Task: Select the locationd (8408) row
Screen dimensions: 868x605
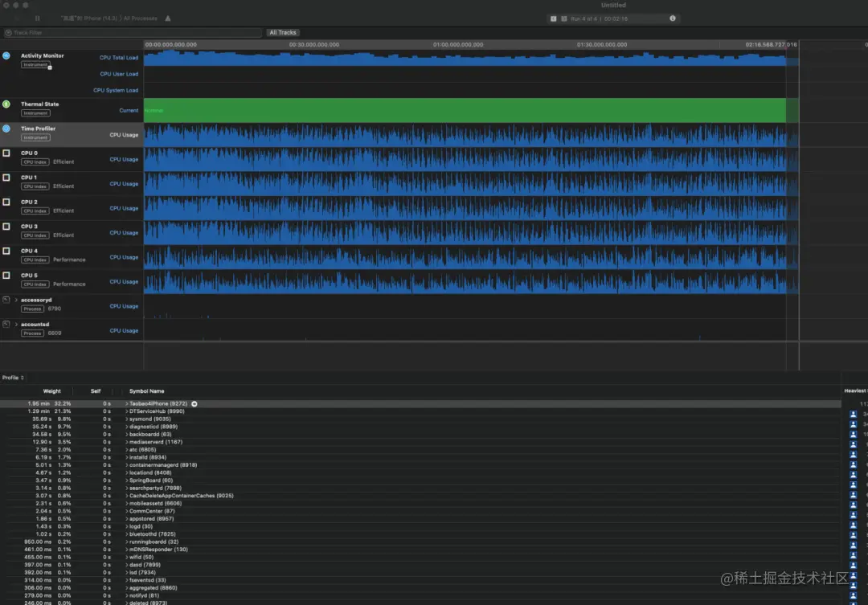Action: [x=420, y=472]
